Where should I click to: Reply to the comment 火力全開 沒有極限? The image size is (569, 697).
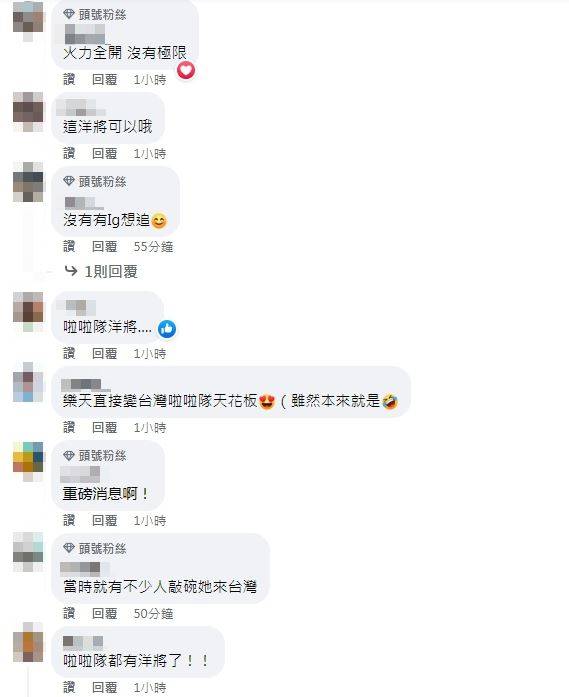click(x=104, y=80)
